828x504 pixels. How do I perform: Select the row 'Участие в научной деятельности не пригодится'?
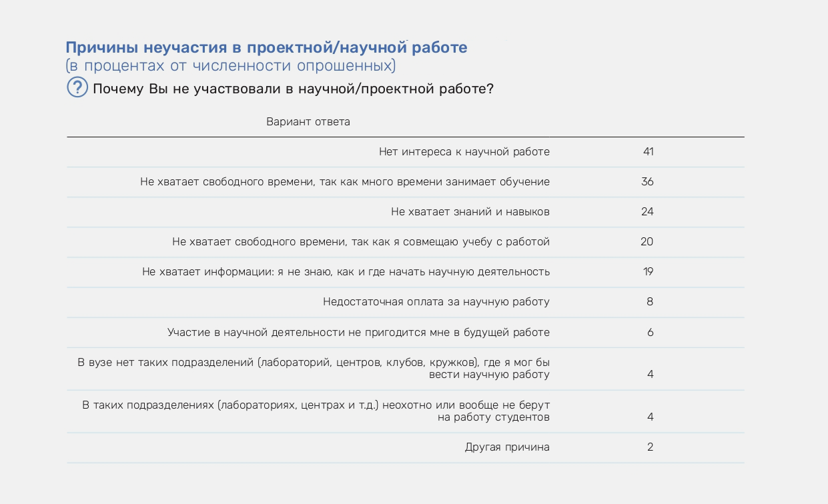358,333
